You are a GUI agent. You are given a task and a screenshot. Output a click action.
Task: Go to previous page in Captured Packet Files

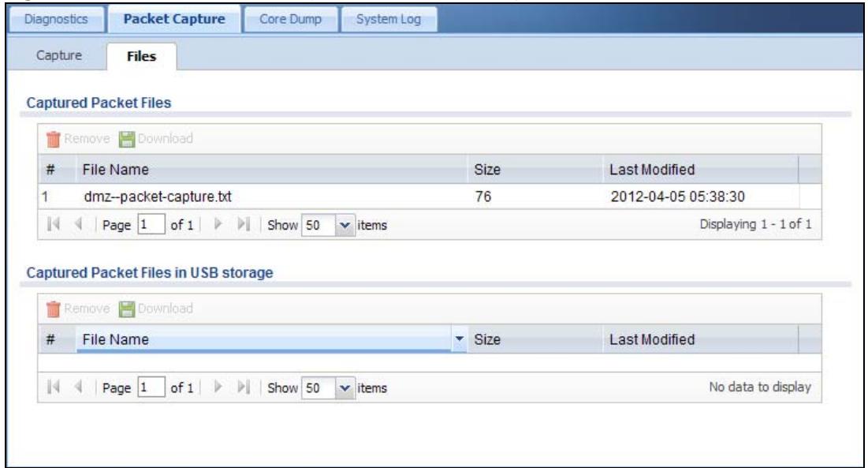click(x=79, y=224)
